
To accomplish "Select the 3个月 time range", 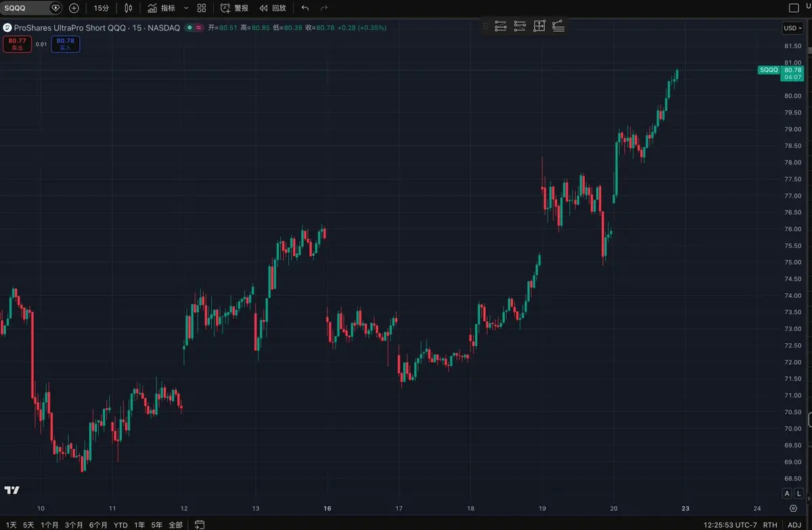I will (74, 525).
